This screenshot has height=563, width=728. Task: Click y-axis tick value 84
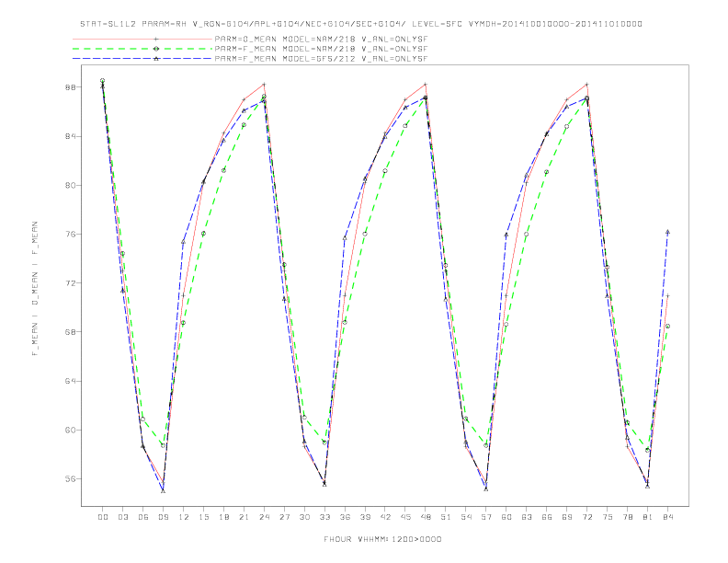(72, 136)
